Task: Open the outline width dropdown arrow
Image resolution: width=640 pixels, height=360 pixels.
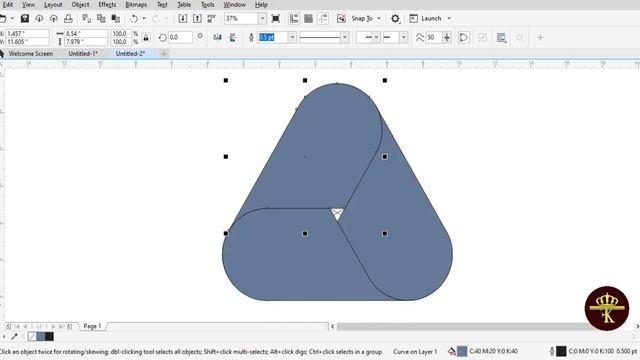Action: tap(292, 38)
